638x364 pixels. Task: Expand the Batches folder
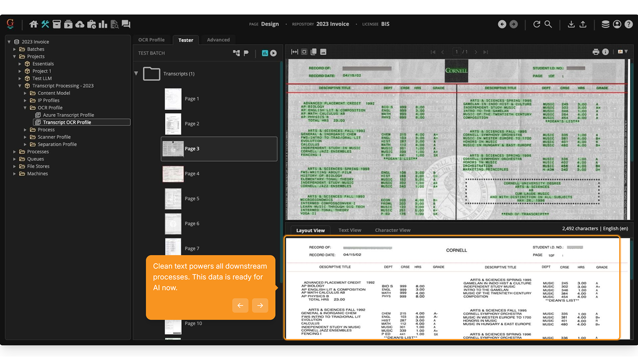(14, 49)
